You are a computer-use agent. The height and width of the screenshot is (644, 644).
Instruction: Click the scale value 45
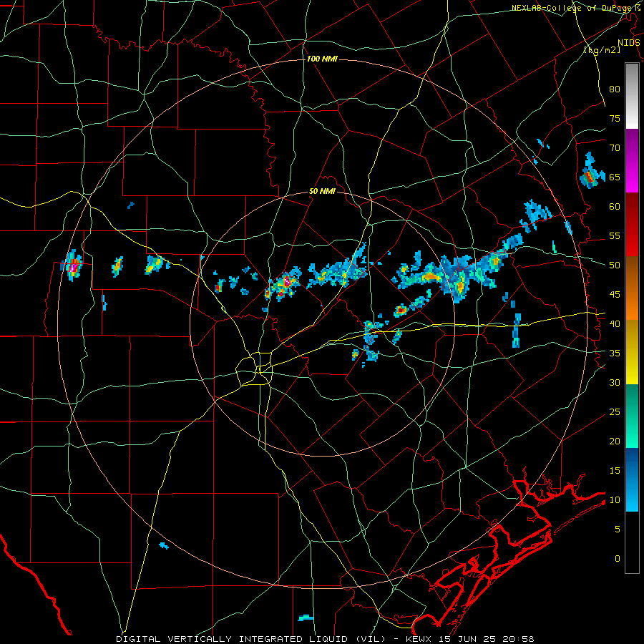(x=615, y=295)
